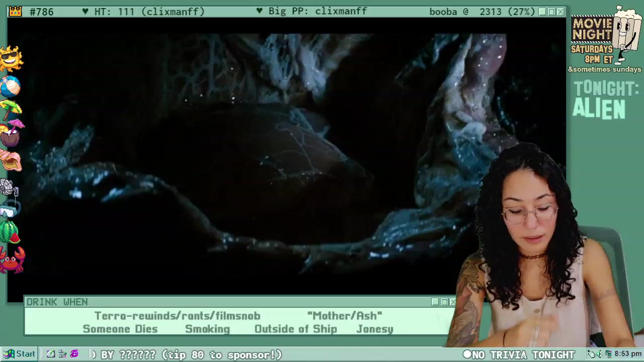The image size is (644, 362).
Task: Maximize the DRINK WHEN window
Action: (x=444, y=302)
